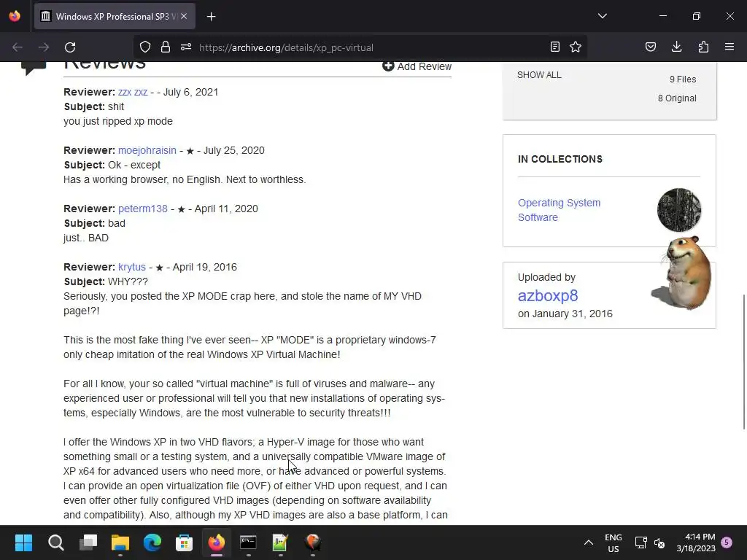Open network status tray icon
The image size is (747, 560).
pos(640,542)
